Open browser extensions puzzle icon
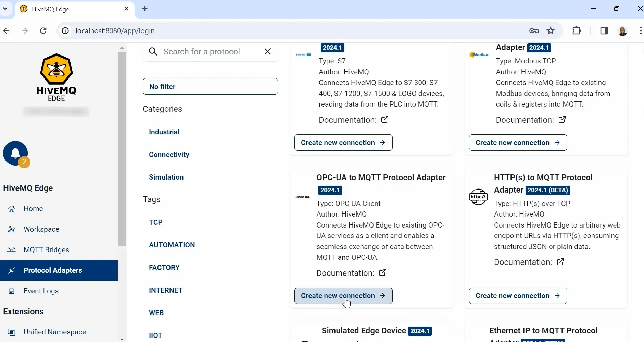 [x=577, y=30]
